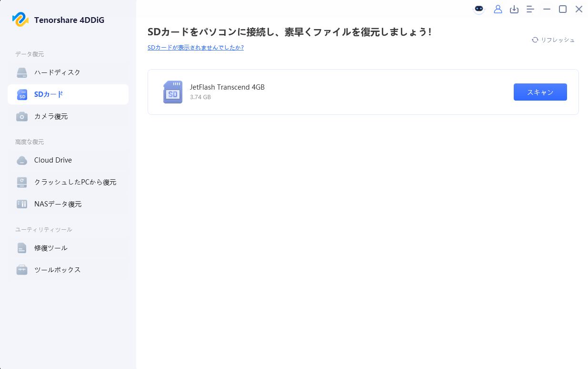588x369 pixels.
Task: Click the repair tool icon
Action: click(x=22, y=248)
